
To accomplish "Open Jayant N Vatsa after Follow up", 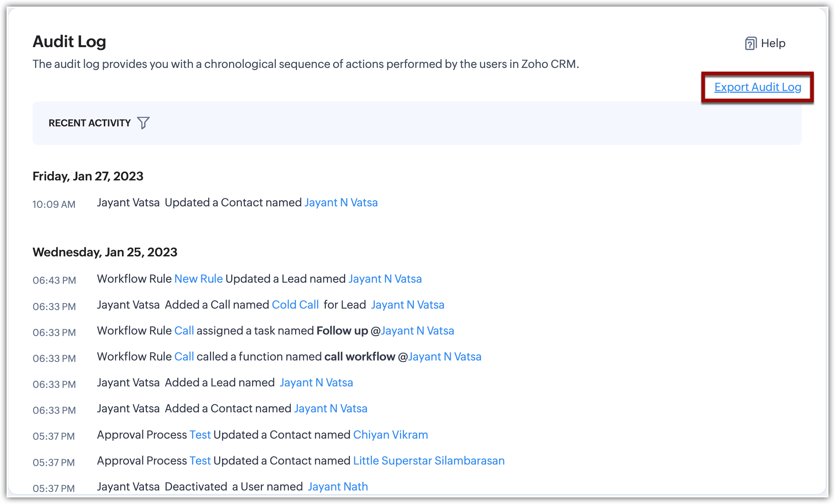I will 417,331.
